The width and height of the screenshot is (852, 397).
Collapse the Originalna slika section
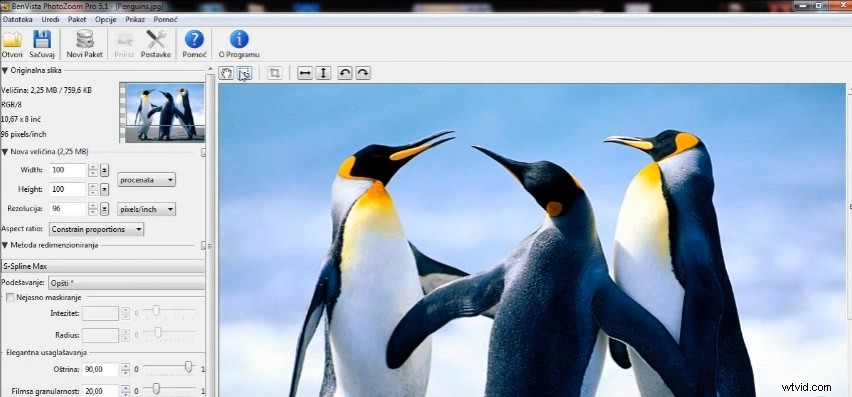coord(5,71)
